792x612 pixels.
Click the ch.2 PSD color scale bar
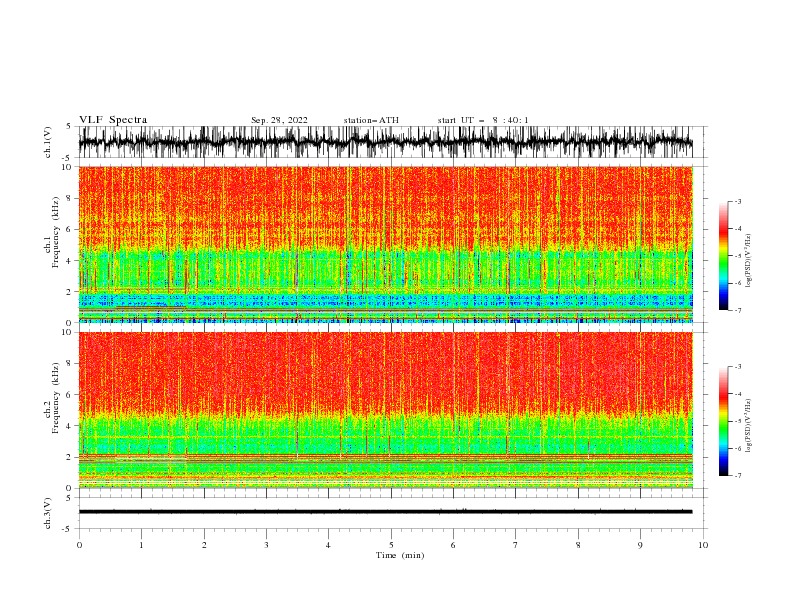pyautogui.click(x=723, y=421)
